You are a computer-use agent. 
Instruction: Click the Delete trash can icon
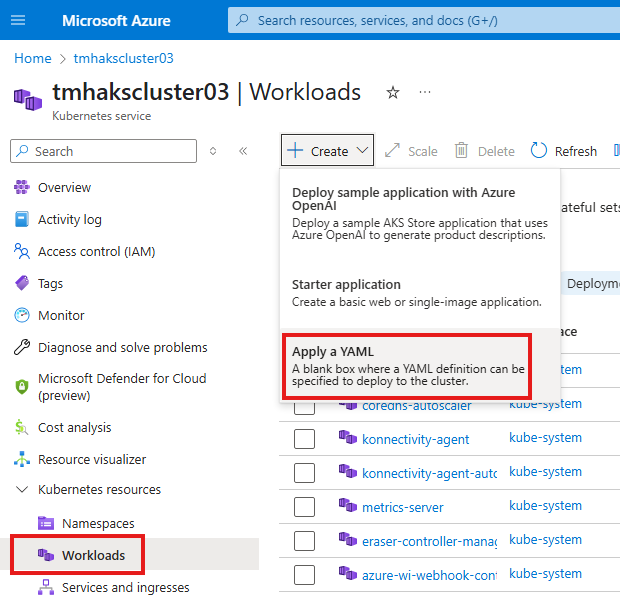(461, 150)
